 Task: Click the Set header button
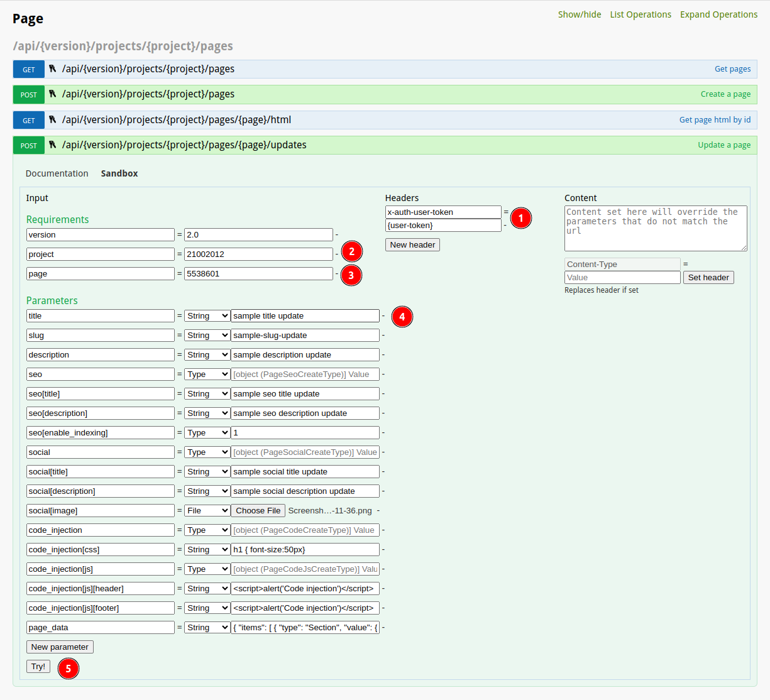click(x=708, y=277)
